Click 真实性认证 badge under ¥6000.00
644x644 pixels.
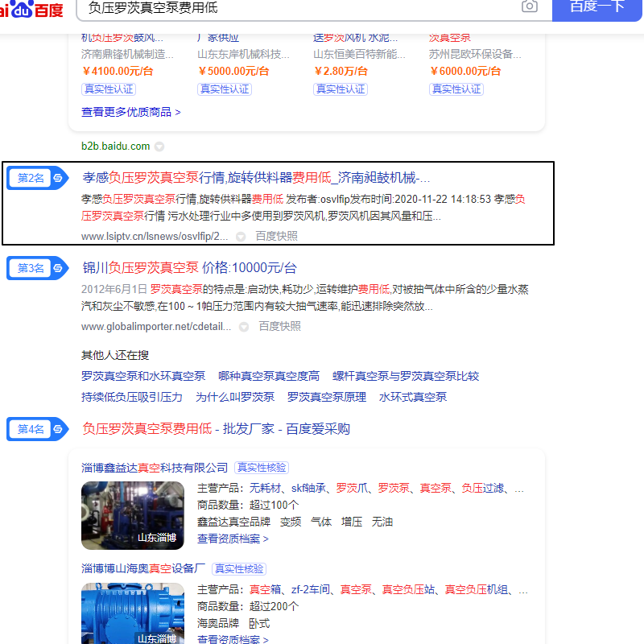coord(456,89)
